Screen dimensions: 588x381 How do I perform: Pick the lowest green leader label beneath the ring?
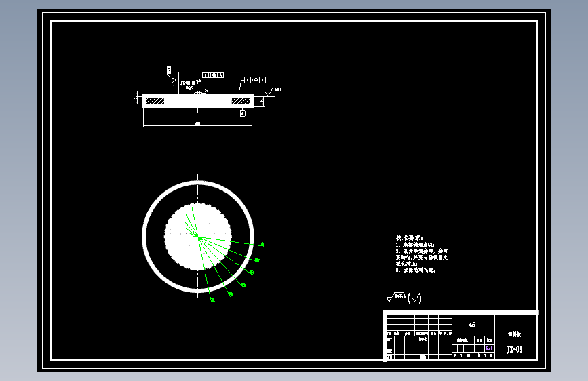(x=213, y=300)
